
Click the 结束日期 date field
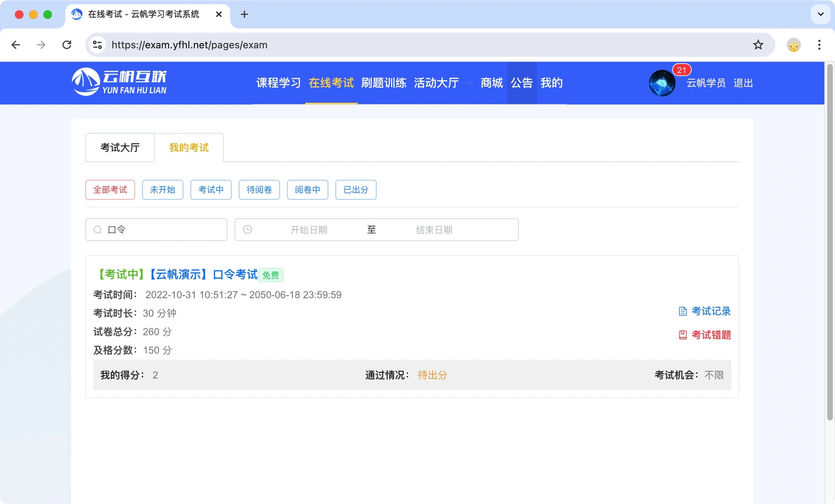coord(434,230)
